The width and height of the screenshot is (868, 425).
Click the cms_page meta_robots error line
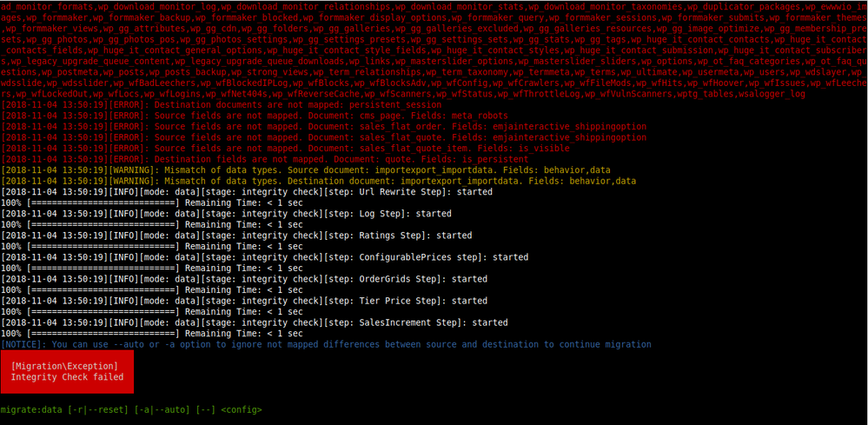tap(254, 116)
